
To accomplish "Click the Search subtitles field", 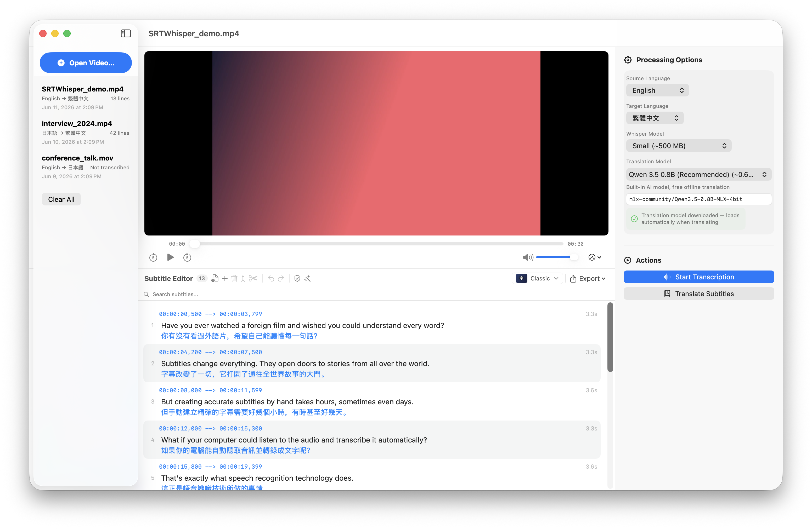I will (x=377, y=294).
